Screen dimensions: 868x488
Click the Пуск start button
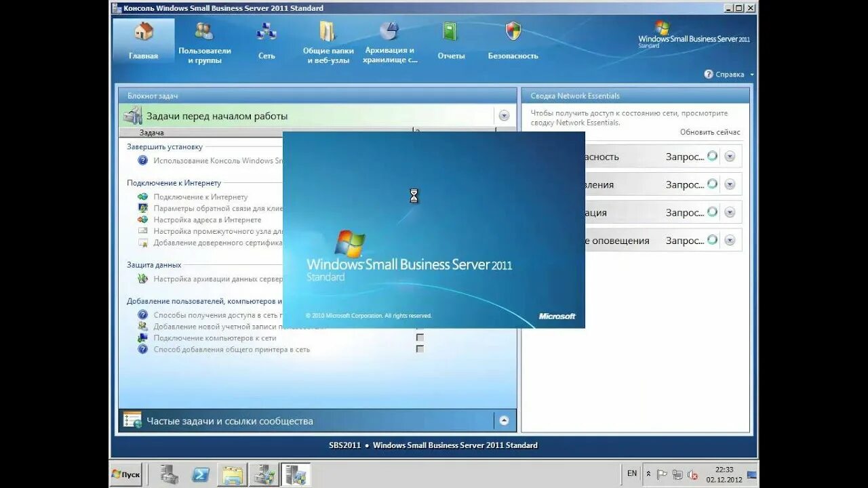pyautogui.click(x=126, y=474)
